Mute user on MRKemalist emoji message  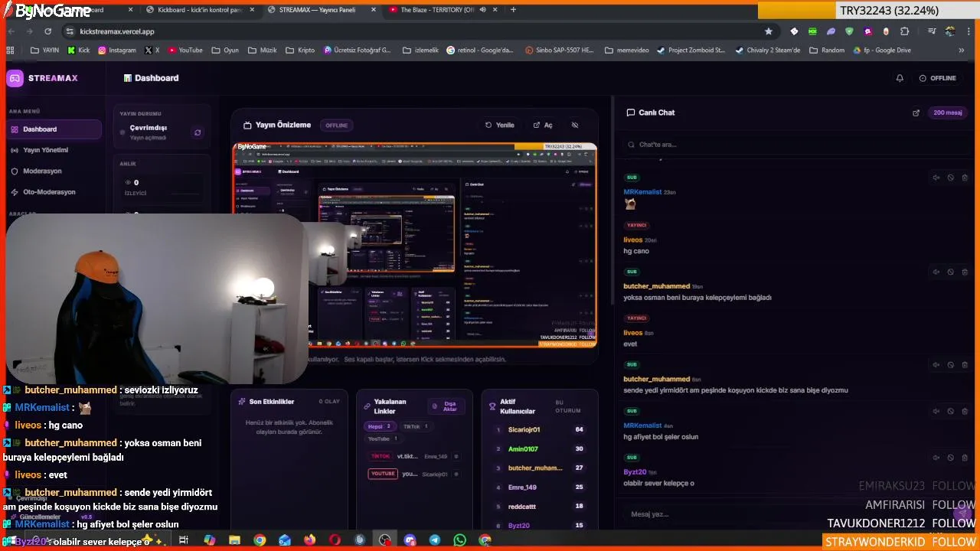click(936, 178)
